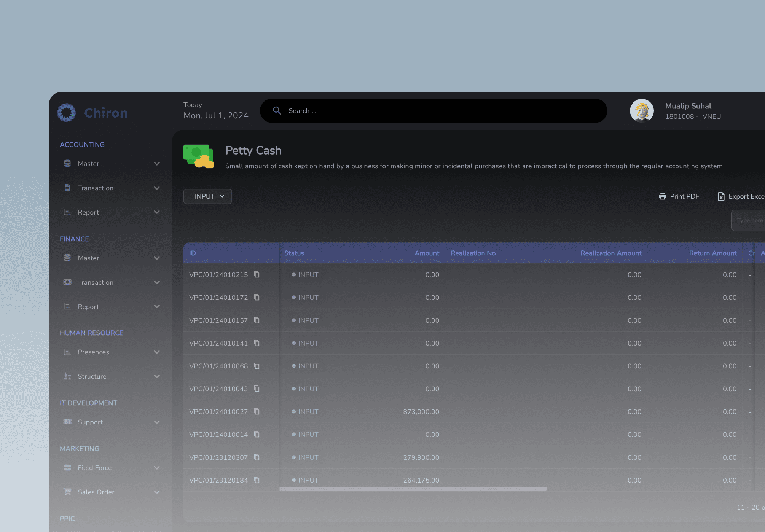The image size is (765, 532).
Task: Click the Export Excel file icon
Action: pyautogui.click(x=721, y=196)
